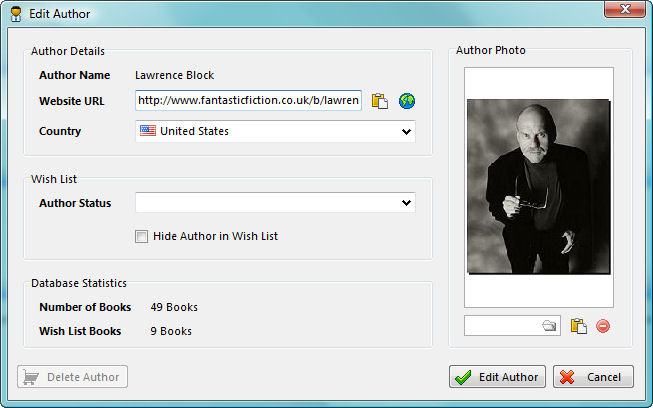This screenshot has height=408, width=653.
Task: Paste author photo from clipboard
Action: point(578,326)
